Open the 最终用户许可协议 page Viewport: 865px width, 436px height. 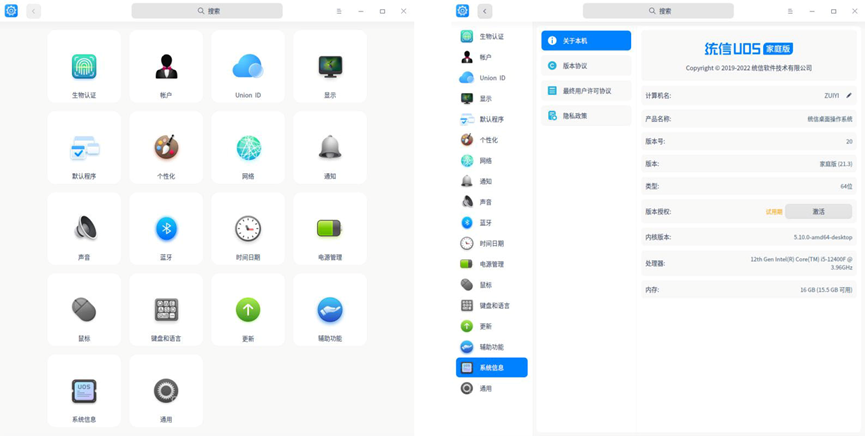pyautogui.click(x=586, y=91)
